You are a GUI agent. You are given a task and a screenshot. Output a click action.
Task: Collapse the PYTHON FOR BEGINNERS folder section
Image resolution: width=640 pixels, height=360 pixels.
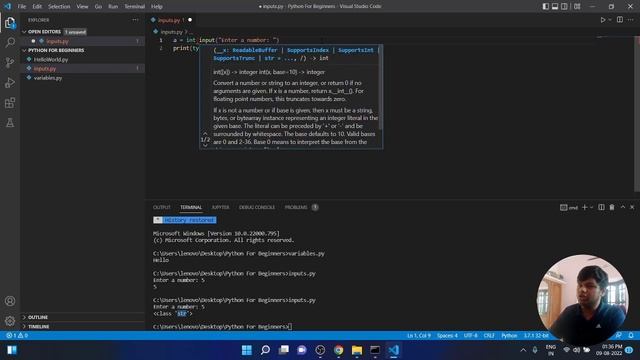[56, 50]
